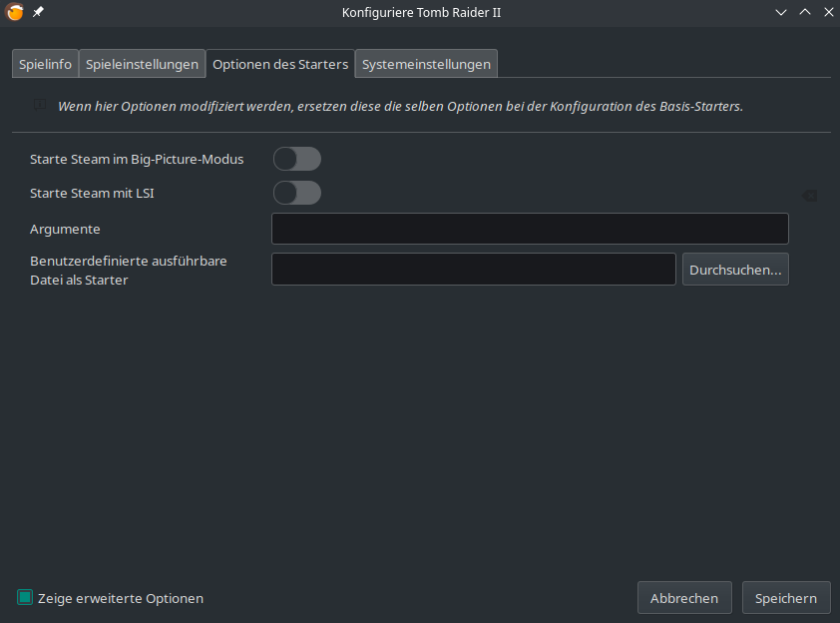Click the Durchsuchen... button
840x623 pixels.
[735, 270]
